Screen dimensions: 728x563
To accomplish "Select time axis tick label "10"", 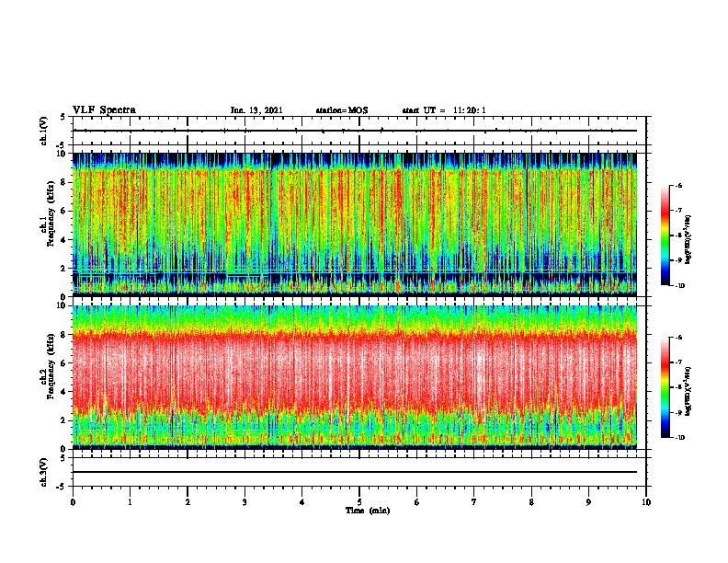I will click(x=646, y=502).
